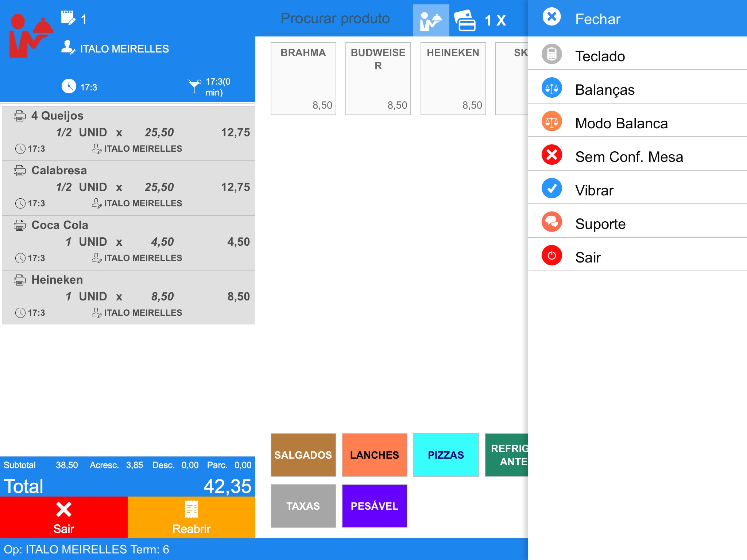Click the orange Reabrir button

(x=191, y=517)
